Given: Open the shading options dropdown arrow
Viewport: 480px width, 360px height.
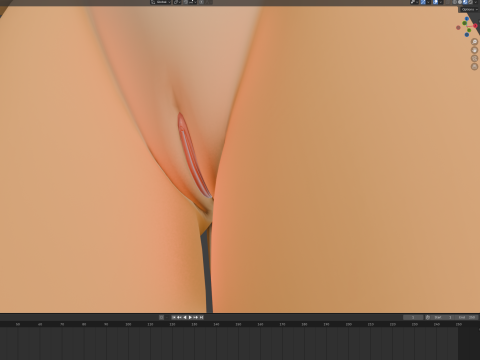Looking at the screenshot, I should pyautogui.click(x=475, y=2).
